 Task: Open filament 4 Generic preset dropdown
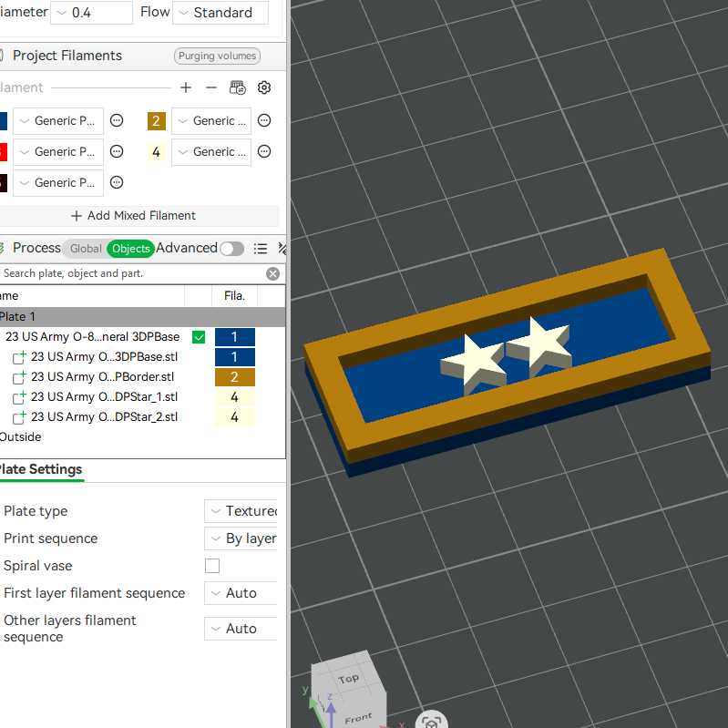pos(211,152)
